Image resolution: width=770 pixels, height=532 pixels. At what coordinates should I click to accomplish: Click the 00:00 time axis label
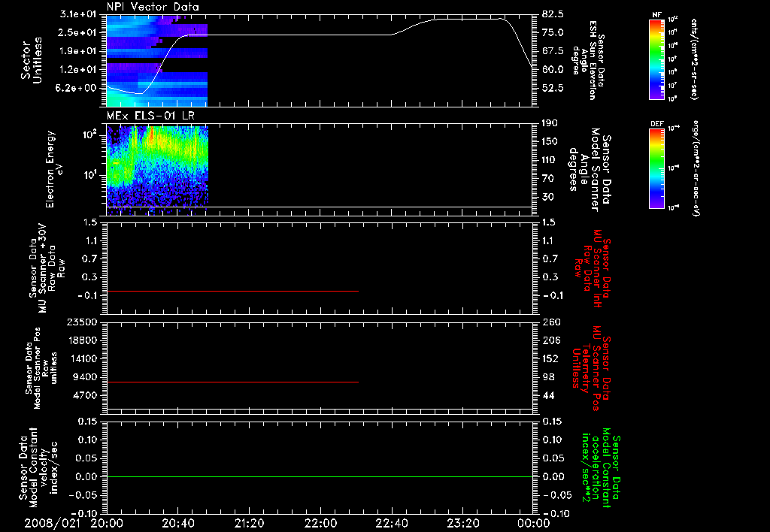point(534,523)
